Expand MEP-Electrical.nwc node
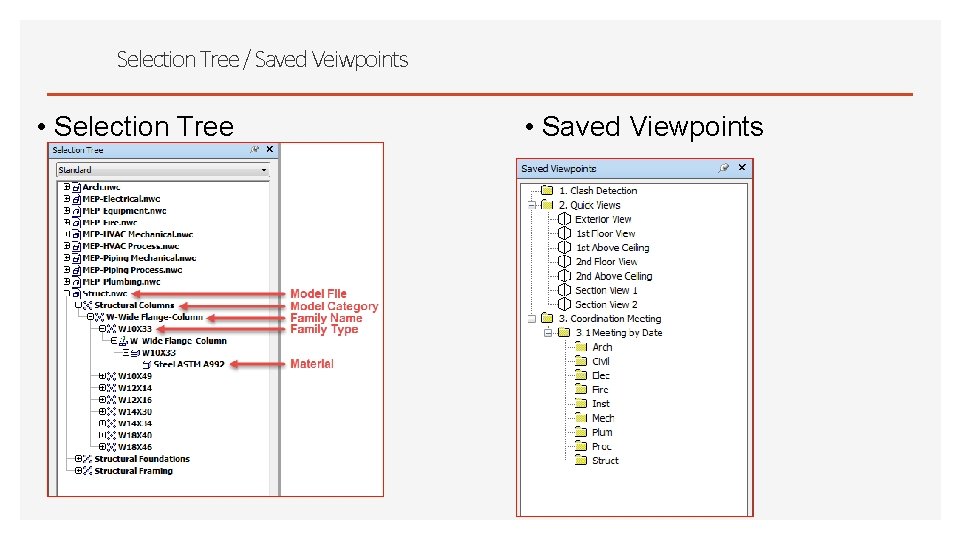Image resolution: width=960 pixels, height=540 pixels. coord(67,198)
